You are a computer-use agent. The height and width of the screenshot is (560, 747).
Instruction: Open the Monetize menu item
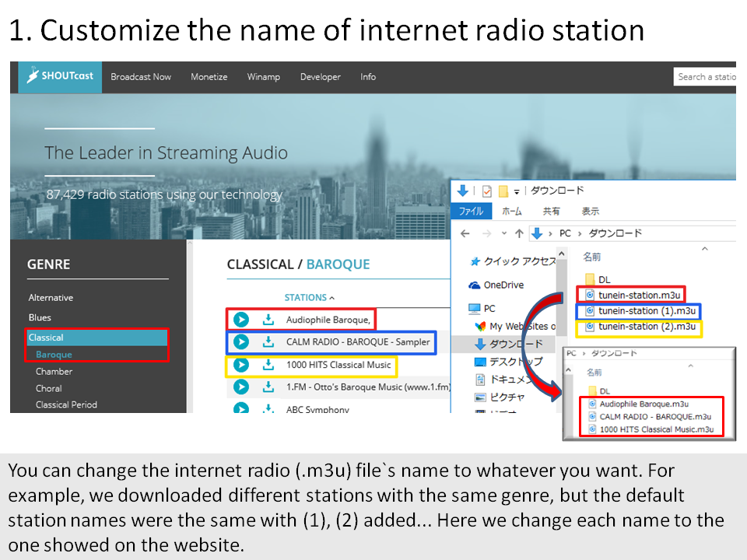[209, 77]
